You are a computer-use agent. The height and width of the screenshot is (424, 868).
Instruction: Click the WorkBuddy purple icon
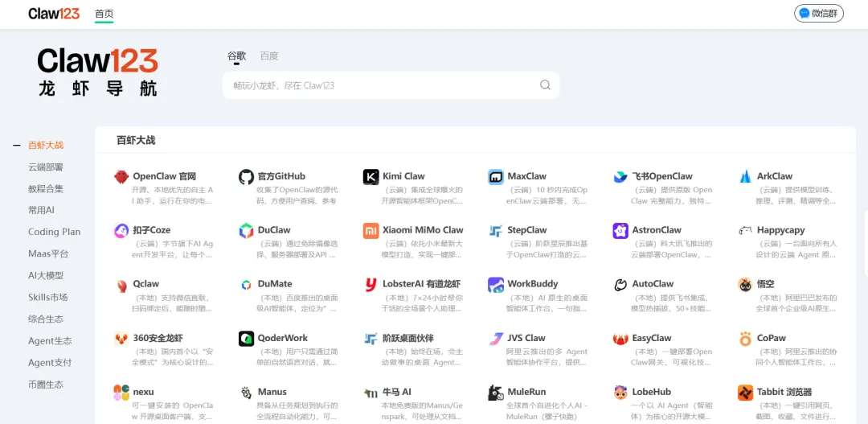click(x=495, y=285)
